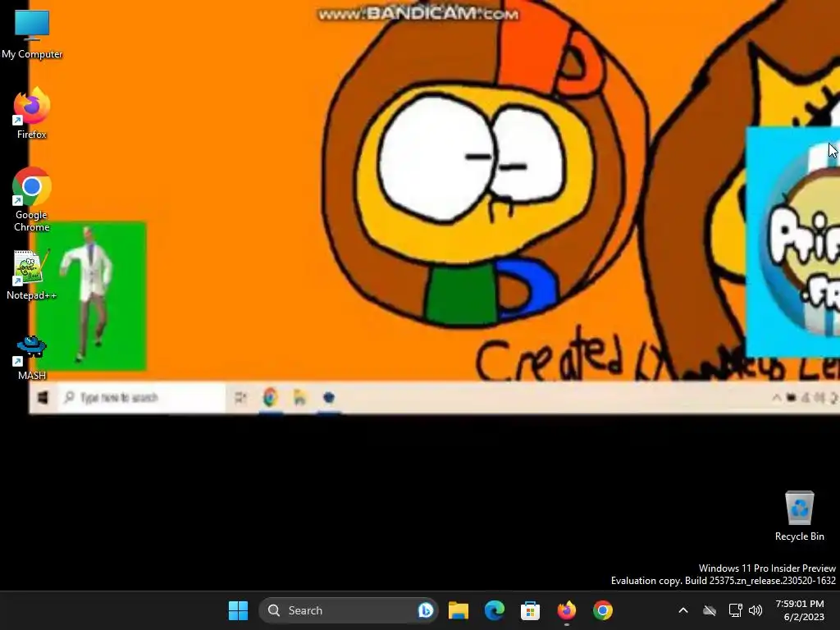
Task: Launch Microsoft Edge from the taskbar
Action: pyautogui.click(x=495, y=610)
